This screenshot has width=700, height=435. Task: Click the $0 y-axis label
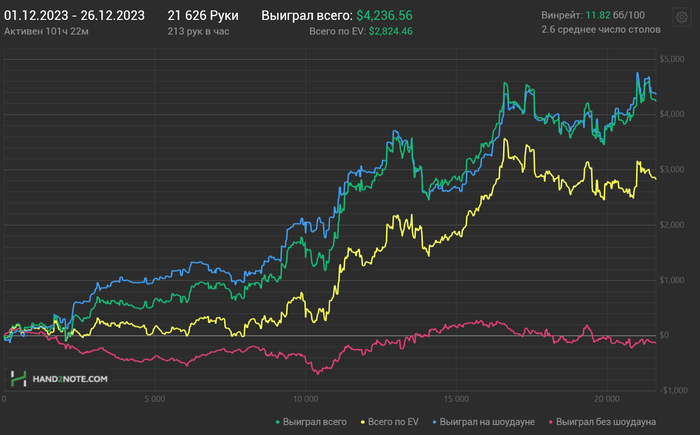[664, 335]
